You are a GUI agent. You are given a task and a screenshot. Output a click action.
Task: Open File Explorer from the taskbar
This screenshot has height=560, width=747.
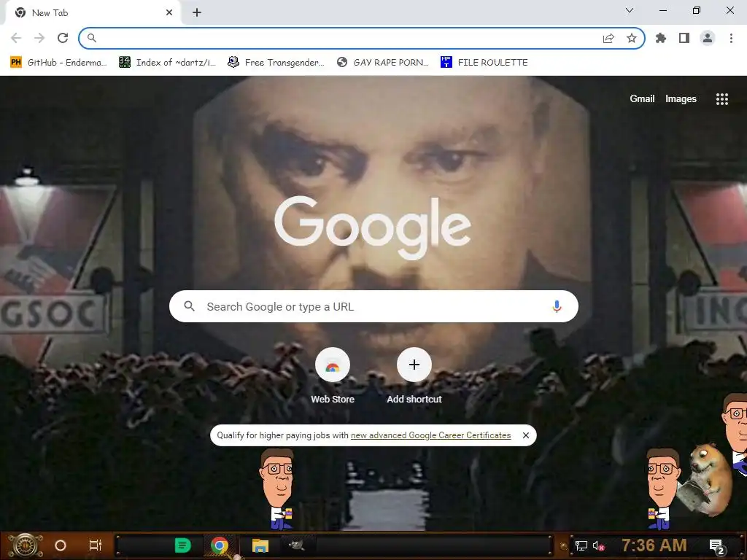click(x=260, y=545)
